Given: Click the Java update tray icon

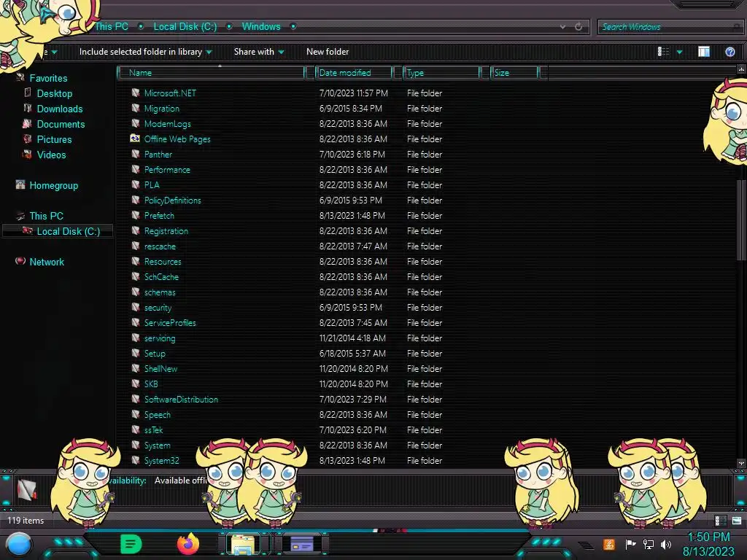Looking at the screenshot, I should pos(609,544).
